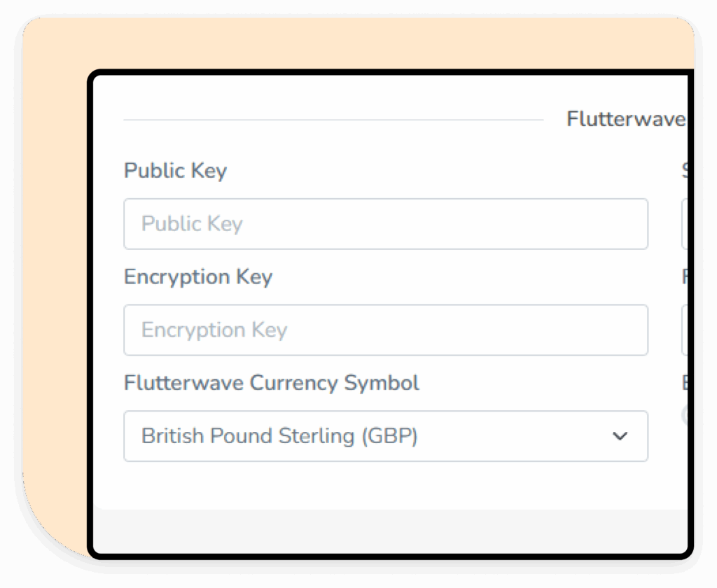This screenshot has width=717, height=588.
Task: Click the divider line left of Flutterwave
Action: click(x=333, y=120)
